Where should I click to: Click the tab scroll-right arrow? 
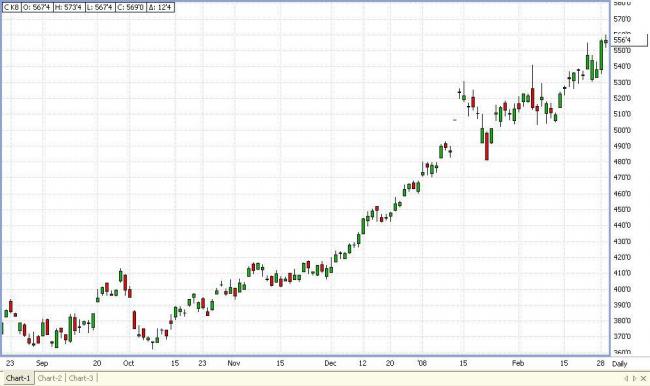point(634,378)
